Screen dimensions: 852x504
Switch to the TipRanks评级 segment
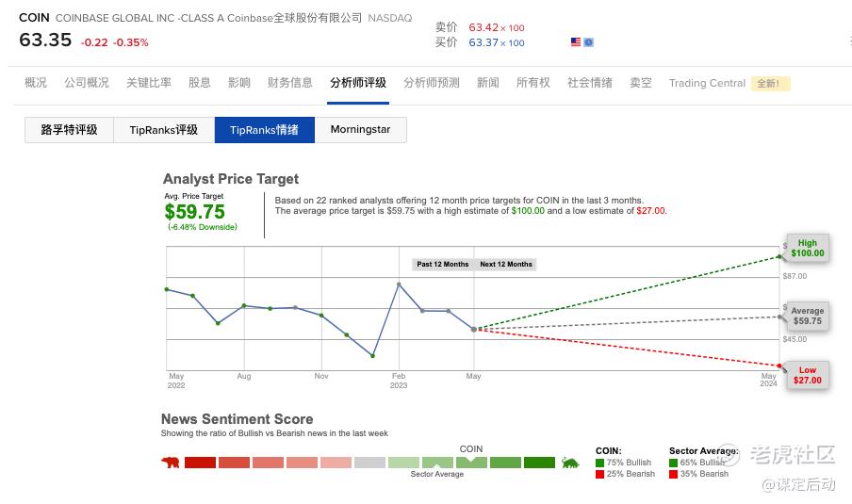coord(164,130)
